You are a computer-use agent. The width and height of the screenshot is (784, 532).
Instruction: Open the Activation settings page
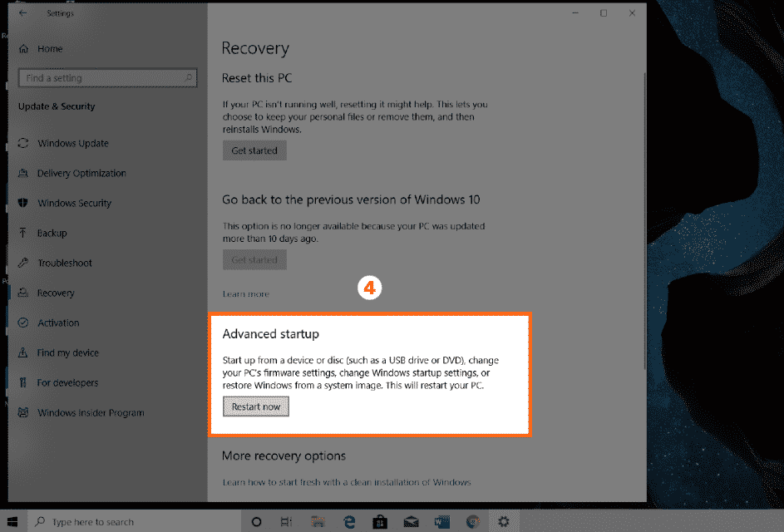pyautogui.click(x=58, y=323)
